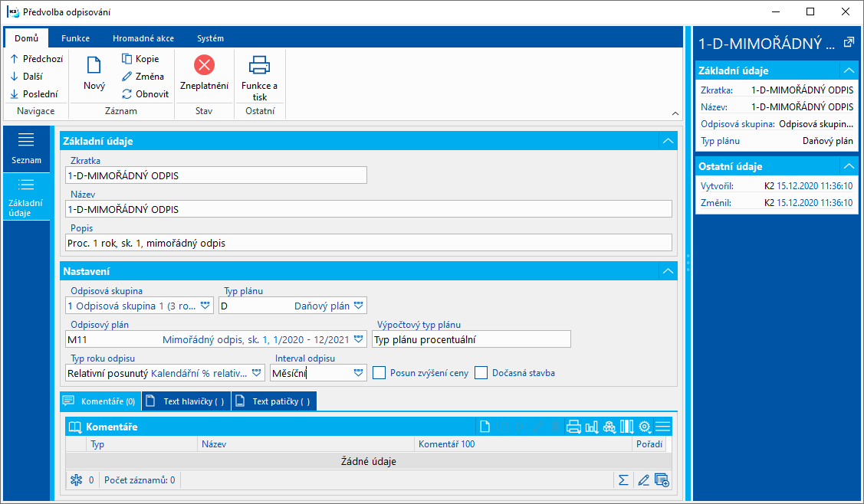
Task: Click Počet záznamů: 0 status text
Action: coord(140,480)
